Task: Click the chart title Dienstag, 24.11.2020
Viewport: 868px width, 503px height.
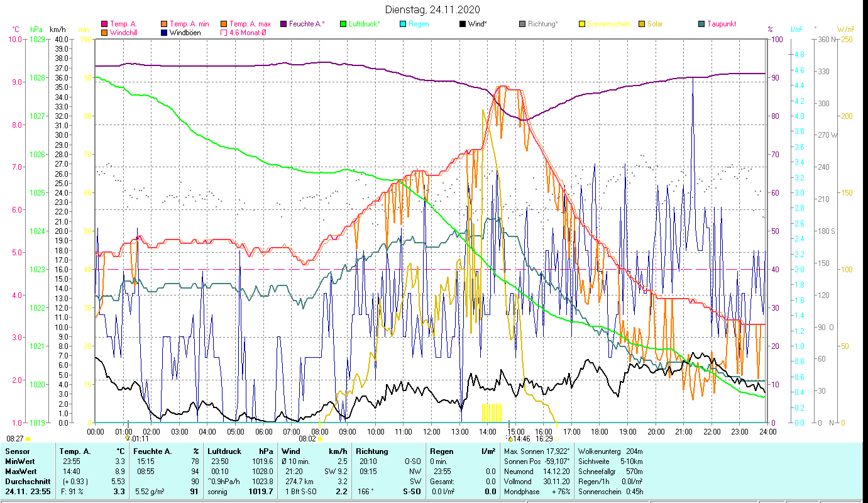Action: tap(434, 9)
